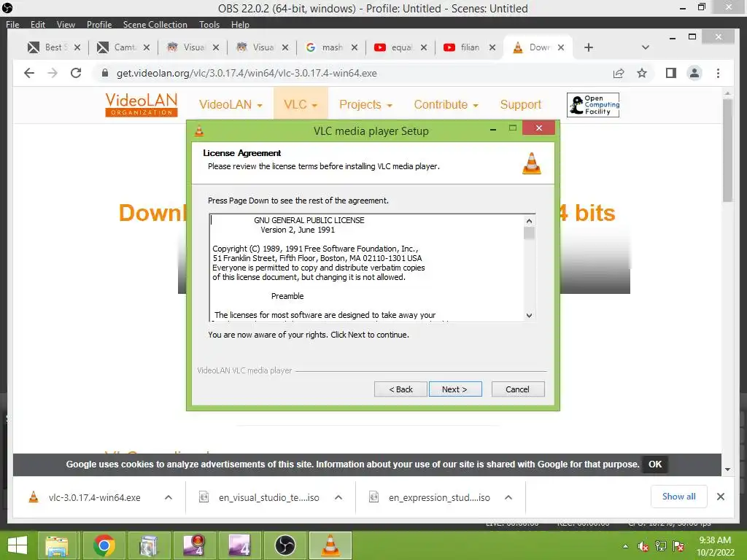
Task: Click the webpage vertical scrollbar thumb
Action: [x=727, y=150]
